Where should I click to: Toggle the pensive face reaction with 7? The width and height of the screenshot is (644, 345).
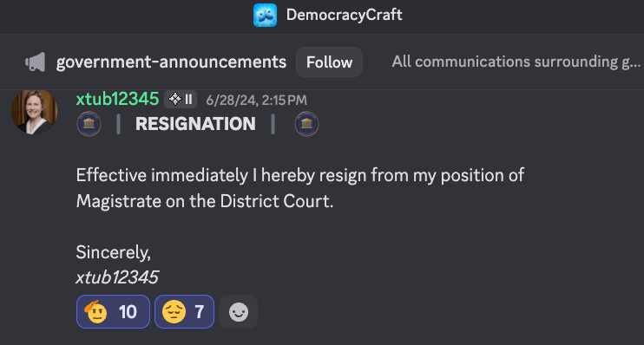[x=184, y=312]
